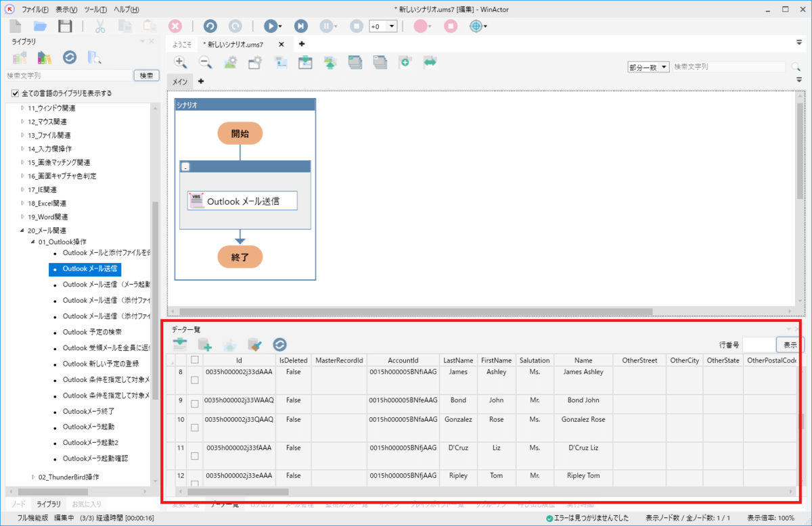Image resolution: width=812 pixels, height=526 pixels.
Task: Switch to the ノード tab at the bottom left
Action: click(x=18, y=504)
